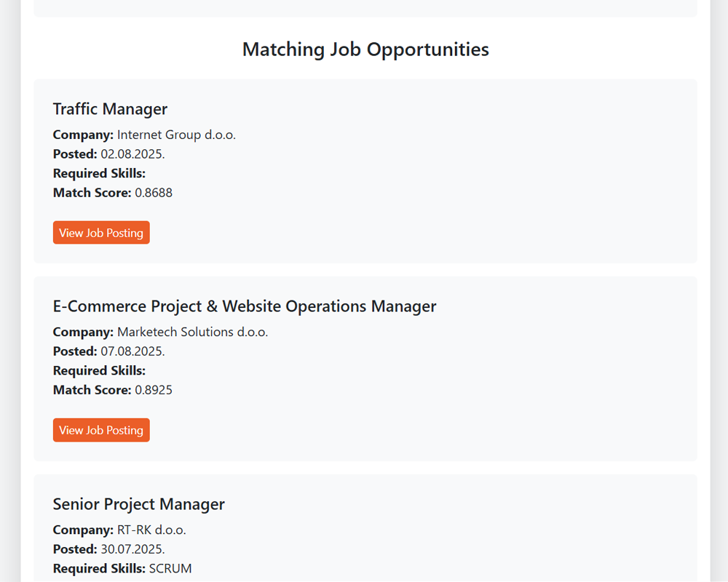The width and height of the screenshot is (728, 582).
Task: Click the Matching Job Opportunities heading
Action: click(x=365, y=49)
